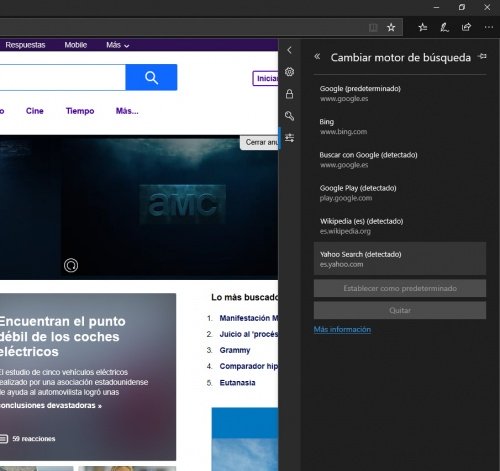Open Mobile in Yahoo top bar
Viewport: 500px width, 471px height.
click(x=76, y=45)
